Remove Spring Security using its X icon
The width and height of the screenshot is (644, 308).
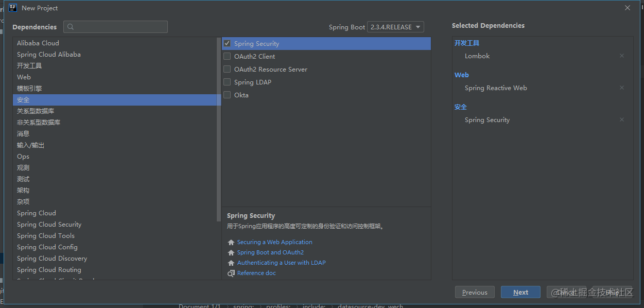[x=621, y=120]
